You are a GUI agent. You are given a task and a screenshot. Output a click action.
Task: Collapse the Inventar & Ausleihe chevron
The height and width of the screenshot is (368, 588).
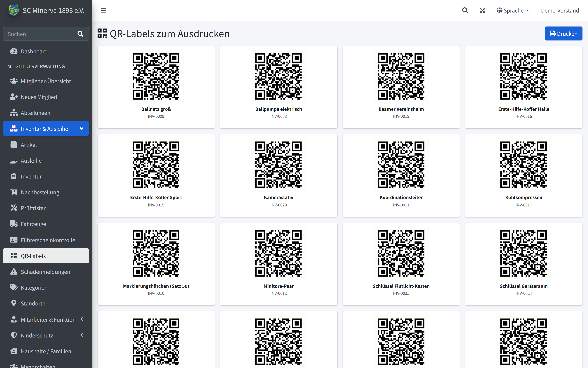[x=82, y=128]
